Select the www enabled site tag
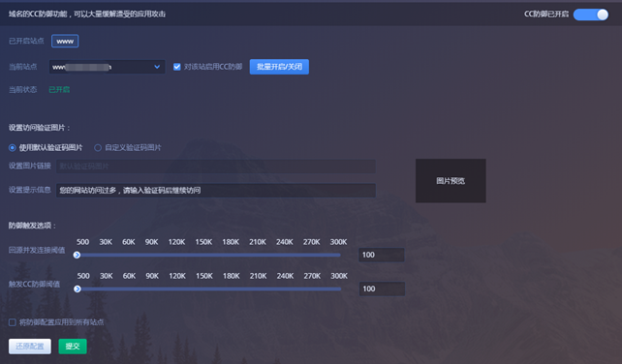This screenshot has height=364, width=622. (x=65, y=42)
